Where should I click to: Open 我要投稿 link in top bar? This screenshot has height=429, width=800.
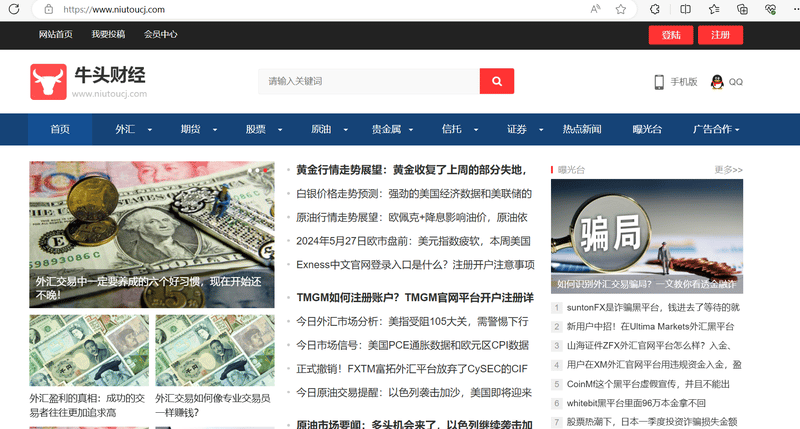click(108, 34)
